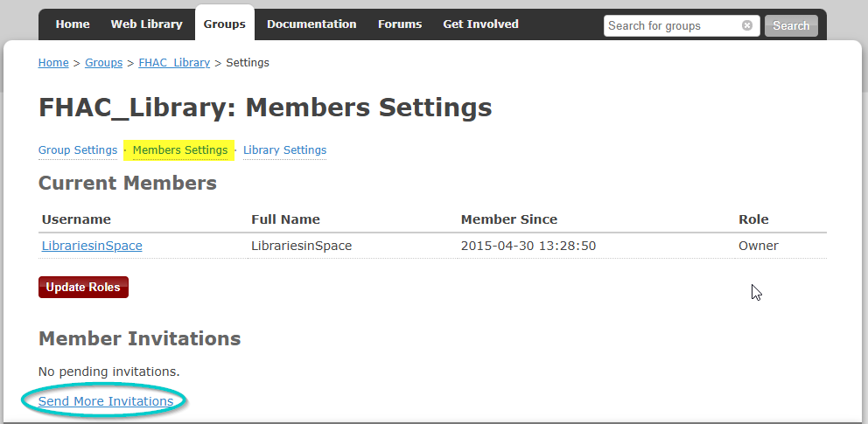Open the Documentation tab

pyautogui.click(x=311, y=24)
